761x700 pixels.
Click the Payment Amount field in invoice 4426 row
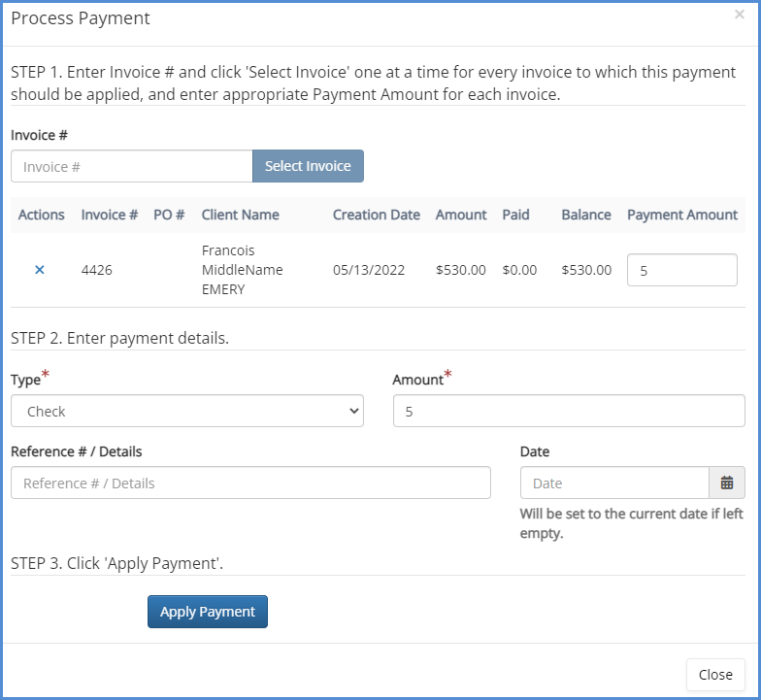[x=681, y=270]
